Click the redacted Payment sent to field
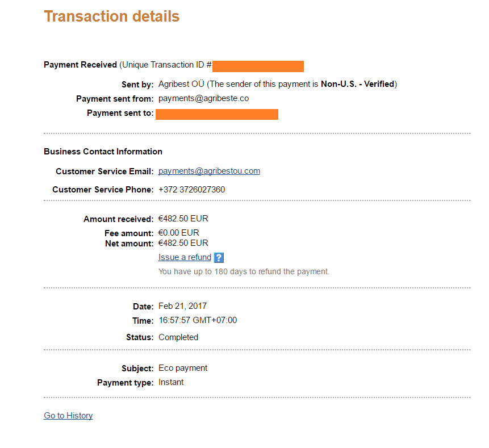The height and width of the screenshot is (448, 489). 216,114
